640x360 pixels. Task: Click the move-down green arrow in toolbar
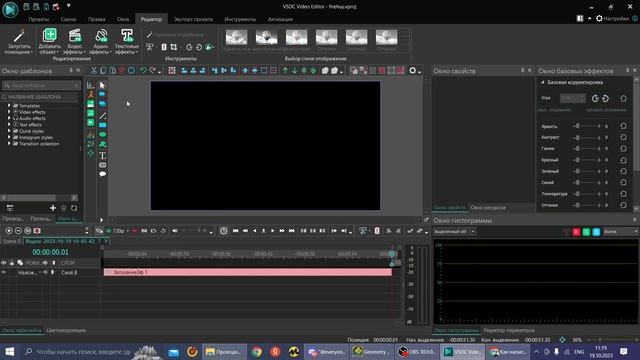294,71
